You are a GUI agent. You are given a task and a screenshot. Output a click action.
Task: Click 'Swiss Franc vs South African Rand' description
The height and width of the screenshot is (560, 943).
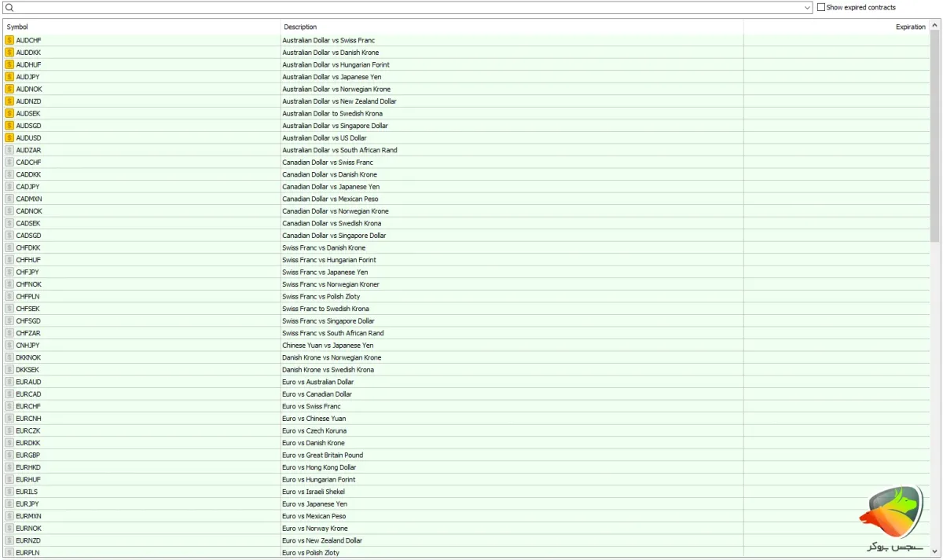pos(333,333)
